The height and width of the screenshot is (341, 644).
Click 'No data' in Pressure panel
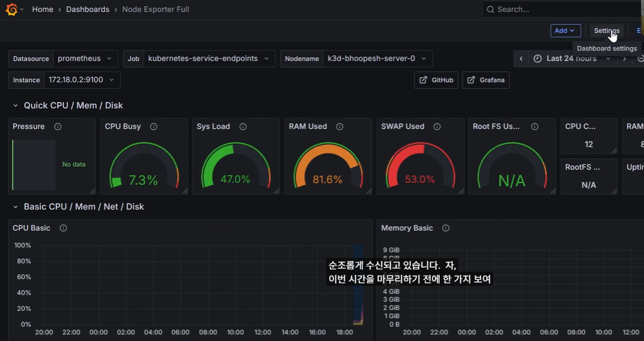pyautogui.click(x=74, y=165)
